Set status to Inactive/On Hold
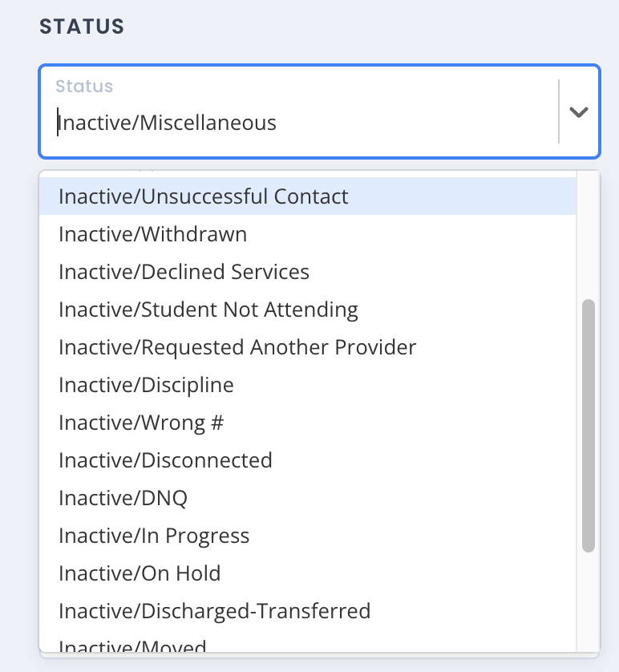The width and height of the screenshot is (619, 672). (x=140, y=573)
